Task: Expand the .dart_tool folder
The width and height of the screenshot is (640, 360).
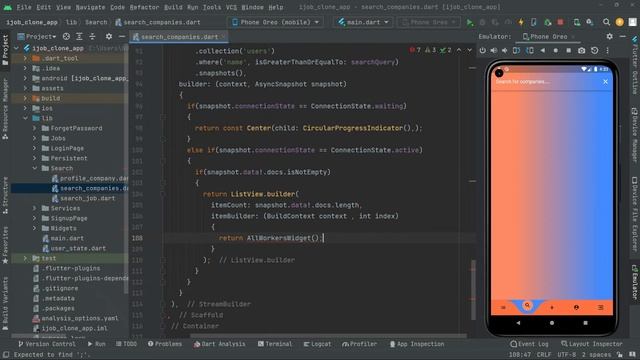Action: (x=25, y=58)
